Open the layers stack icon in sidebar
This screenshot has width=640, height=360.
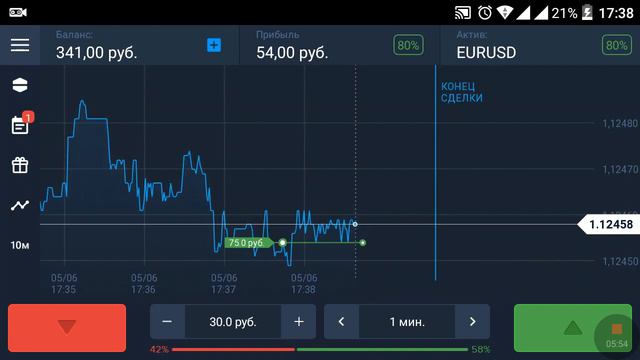pyautogui.click(x=20, y=85)
